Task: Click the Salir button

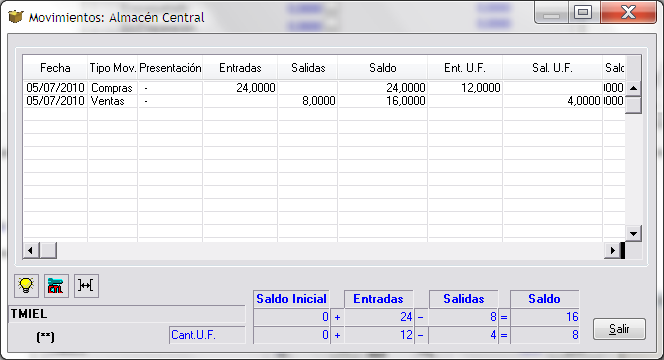Action: point(619,329)
